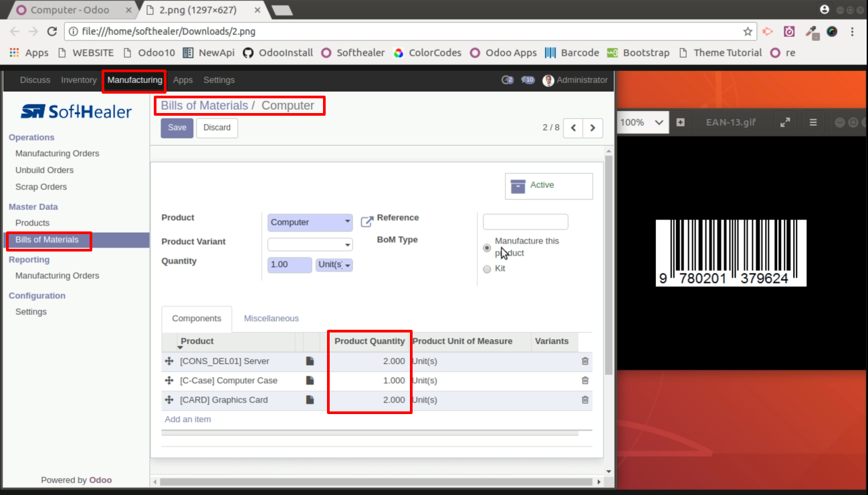Switch to the Components tab
The height and width of the screenshot is (495, 868).
click(x=197, y=319)
